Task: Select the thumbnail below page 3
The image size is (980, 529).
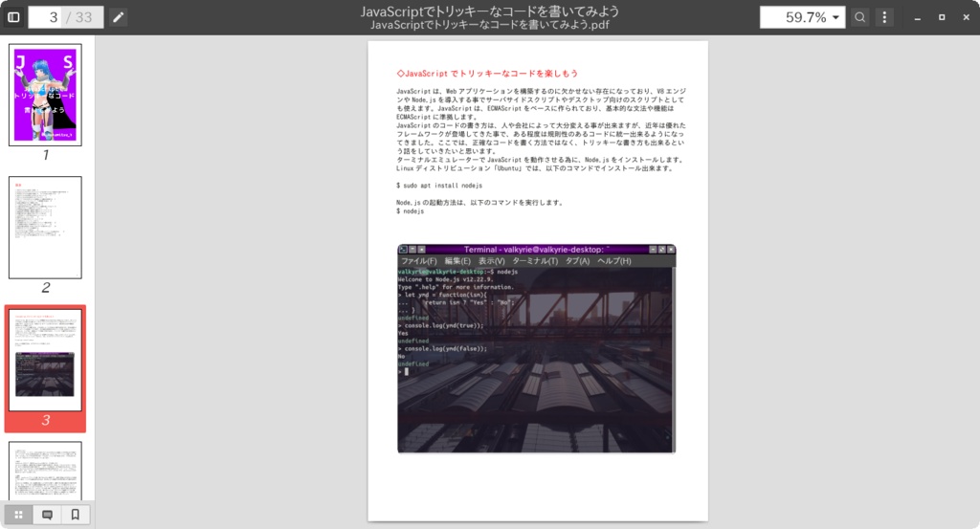Action: pos(45,471)
